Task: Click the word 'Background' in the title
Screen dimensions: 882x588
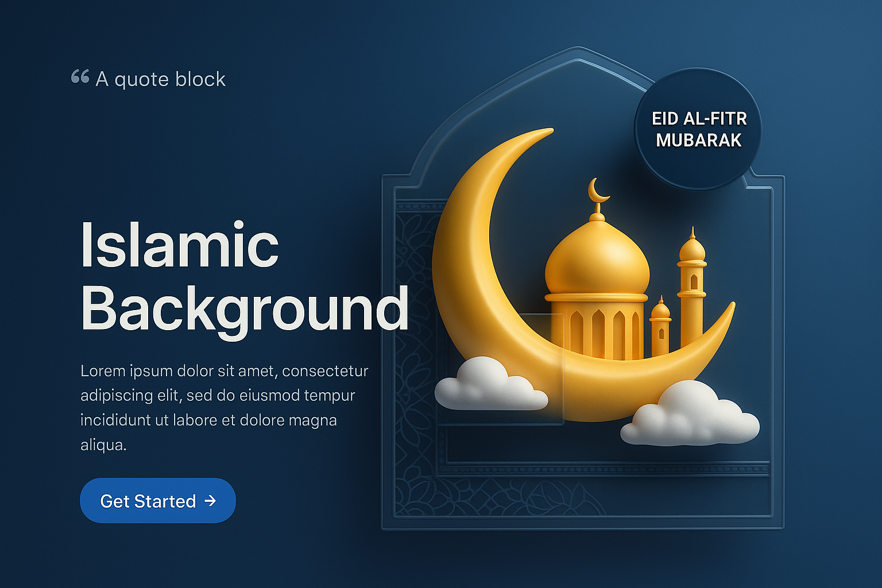Action: tap(245, 310)
